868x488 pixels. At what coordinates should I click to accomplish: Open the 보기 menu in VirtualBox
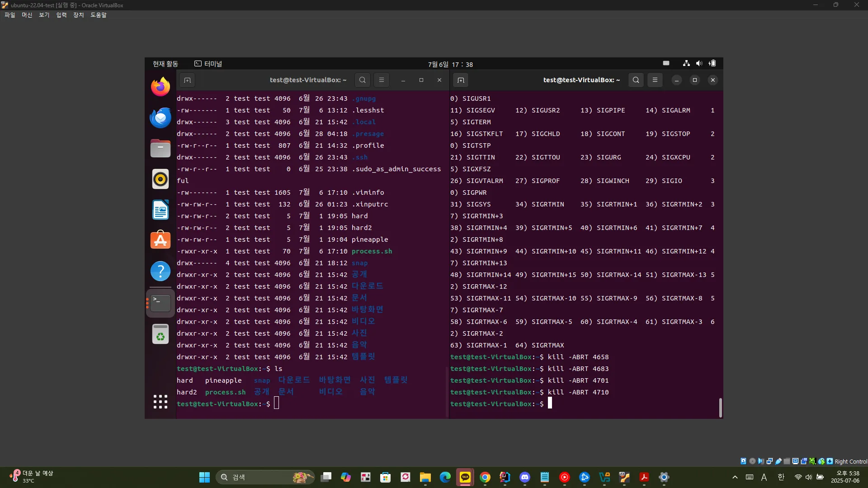pos(44,15)
